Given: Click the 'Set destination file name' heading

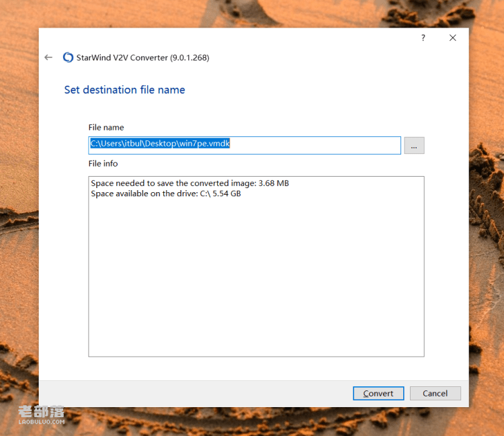Looking at the screenshot, I should (x=124, y=89).
